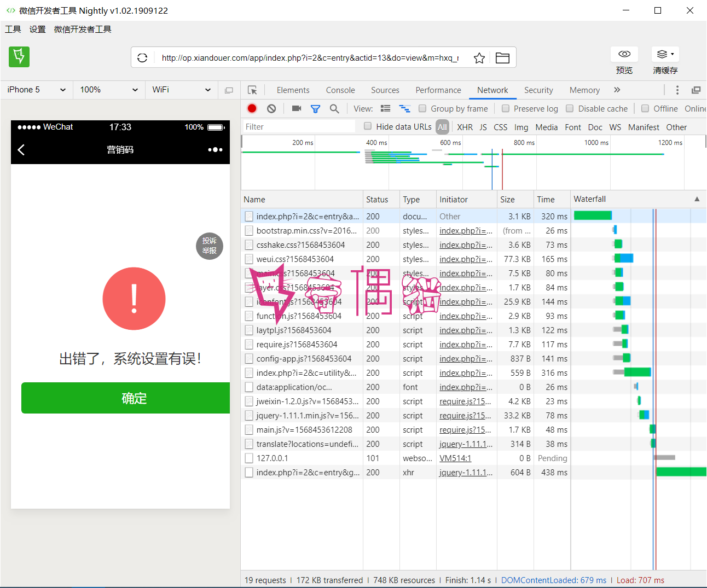Go back with the phone's back arrow
Screen dimensions: 707x588
click(21, 150)
